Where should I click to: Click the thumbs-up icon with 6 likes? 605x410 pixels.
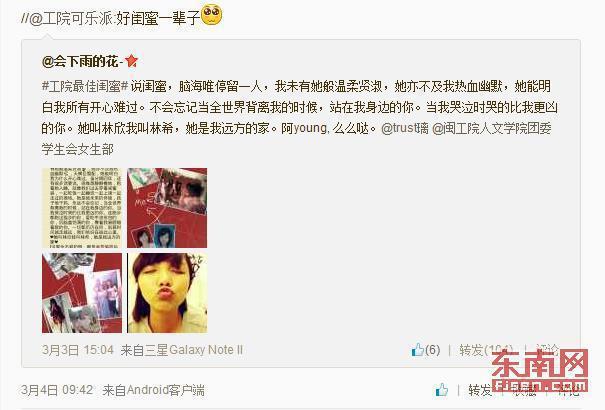click(417, 349)
